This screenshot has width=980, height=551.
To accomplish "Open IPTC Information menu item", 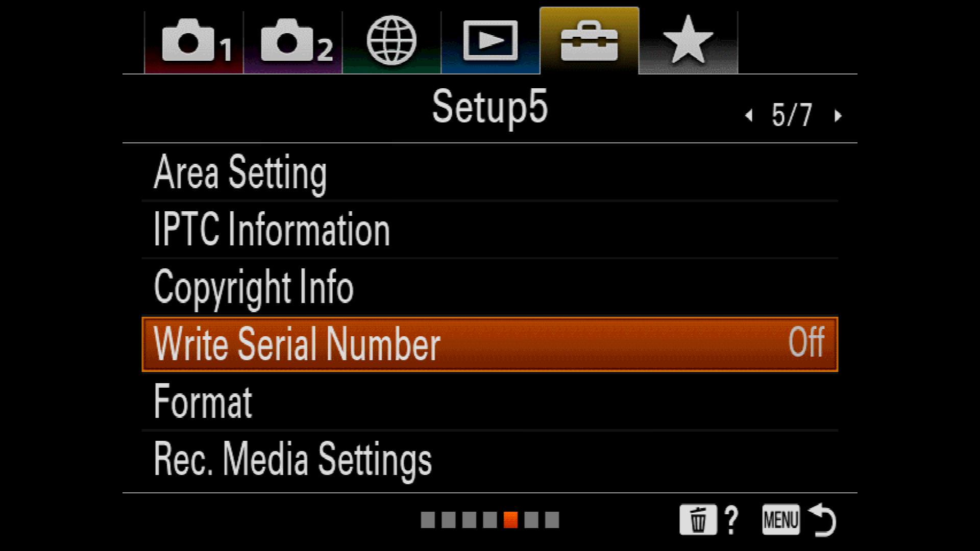I will [x=490, y=230].
